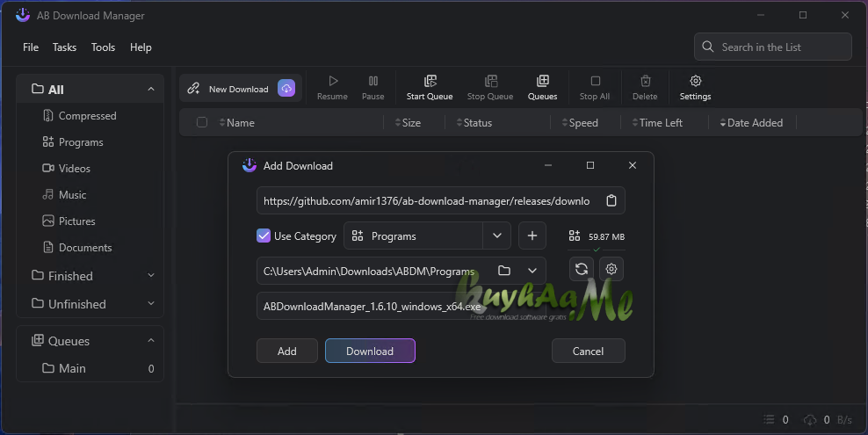The height and width of the screenshot is (435, 868).
Task: Click Stop Queue in the toolbar
Action: [x=490, y=88]
